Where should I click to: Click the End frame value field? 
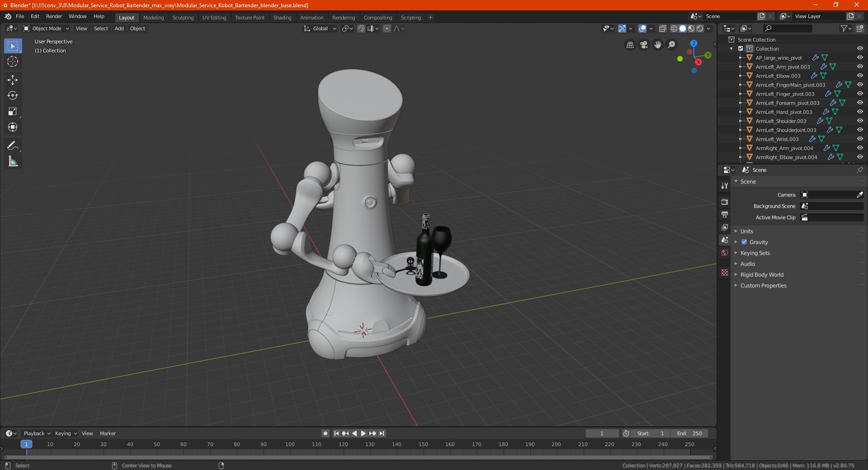pyautogui.click(x=689, y=433)
